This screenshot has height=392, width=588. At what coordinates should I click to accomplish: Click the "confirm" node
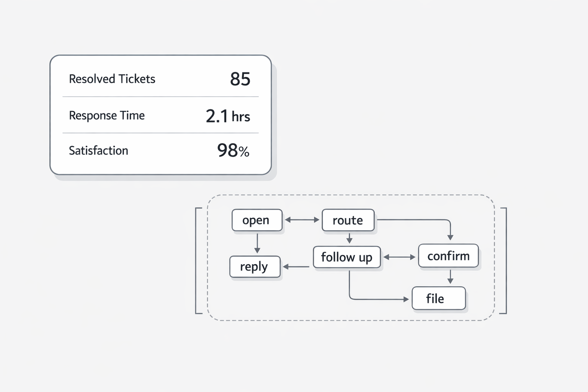tap(448, 256)
